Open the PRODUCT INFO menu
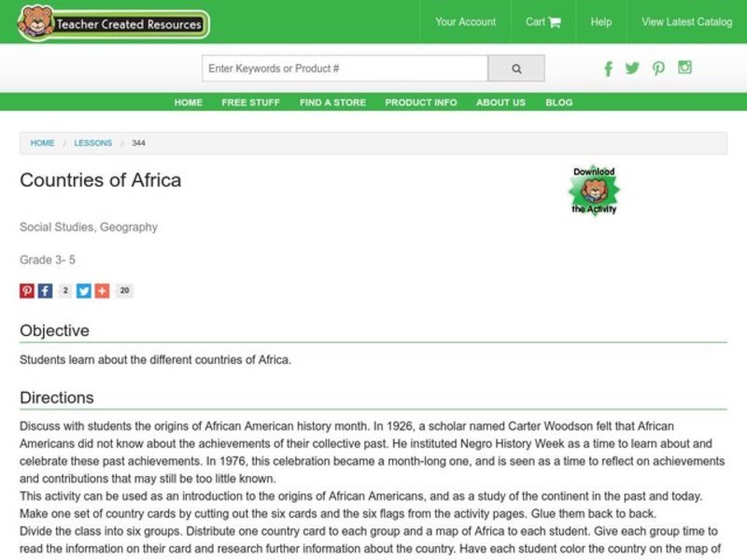The height and width of the screenshot is (560, 747). (420, 103)
